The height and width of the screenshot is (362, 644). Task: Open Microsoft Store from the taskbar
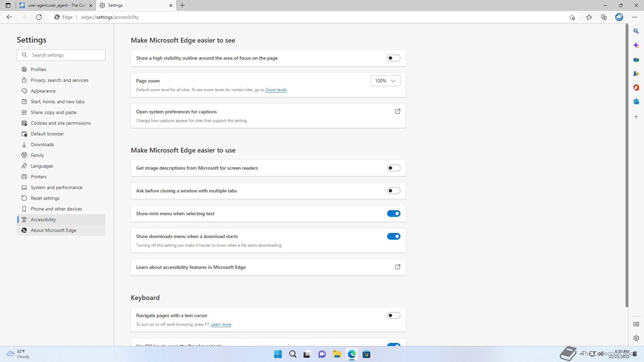coord(366,354)
